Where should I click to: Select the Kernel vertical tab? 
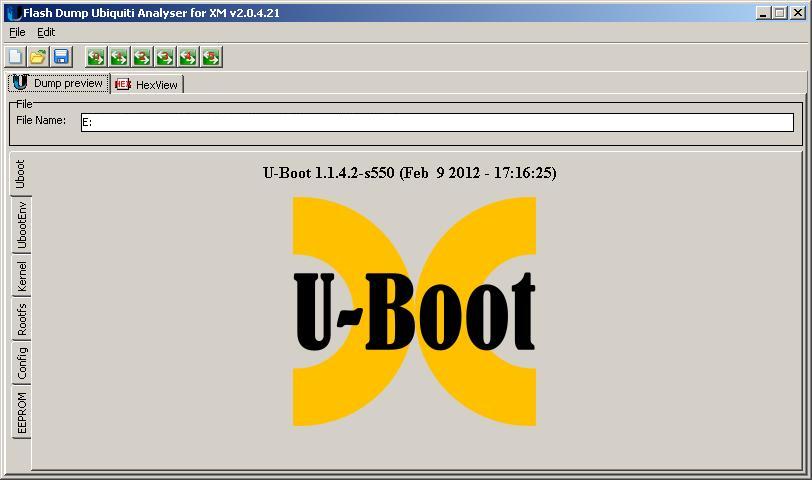[x=21, y=275]
